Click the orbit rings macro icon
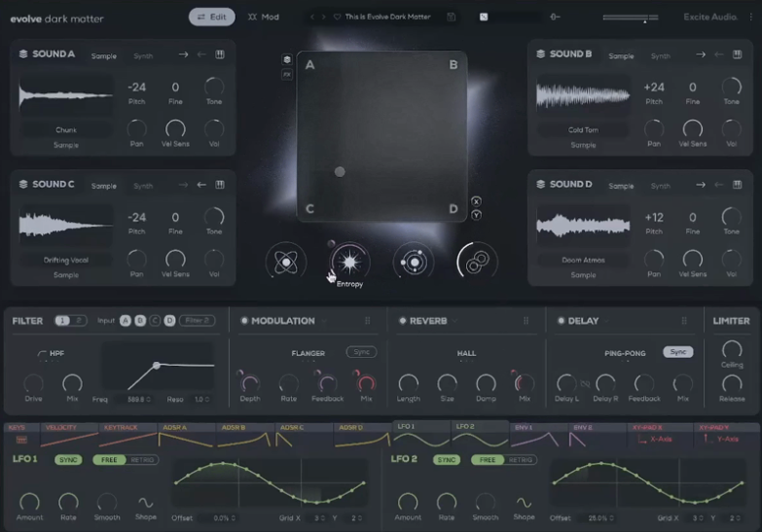Screen dimensions: 762x532 pos(414,262)
